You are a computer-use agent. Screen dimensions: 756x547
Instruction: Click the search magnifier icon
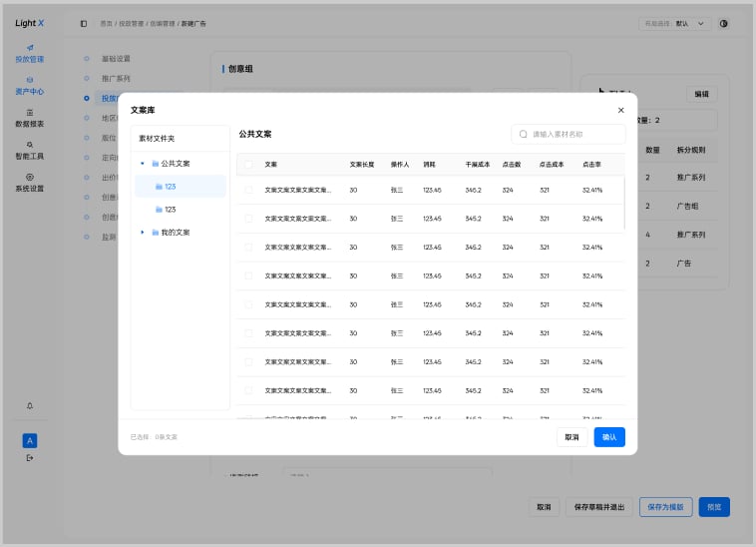click(x=524, y=134)
